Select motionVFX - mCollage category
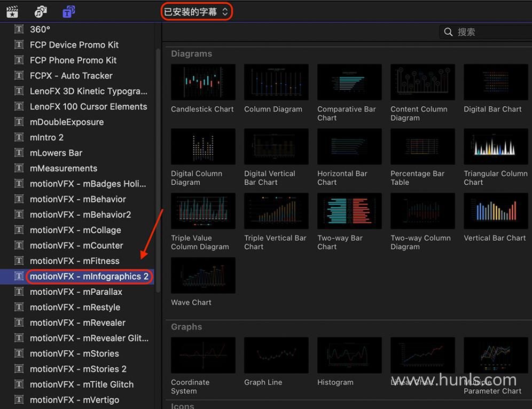The width and height of the screenshot is (532, 409). 77,230
